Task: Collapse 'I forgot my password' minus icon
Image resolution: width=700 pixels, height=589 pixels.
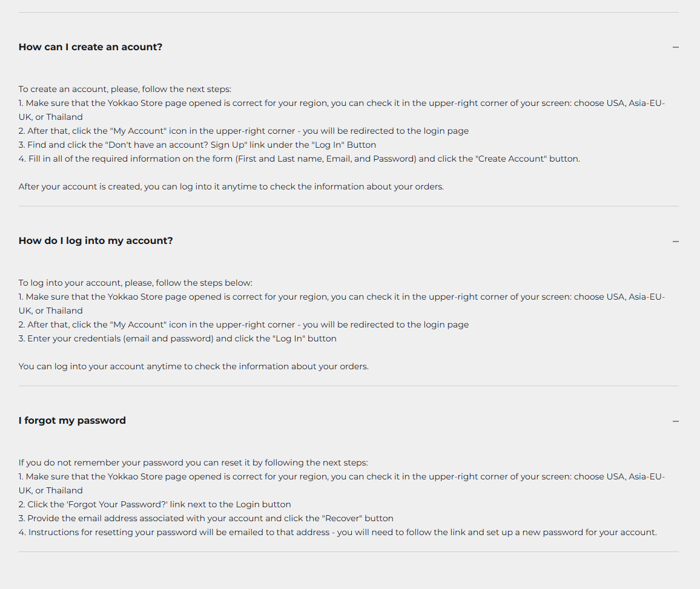Action: pyautogui.click(x=675, y=421)
